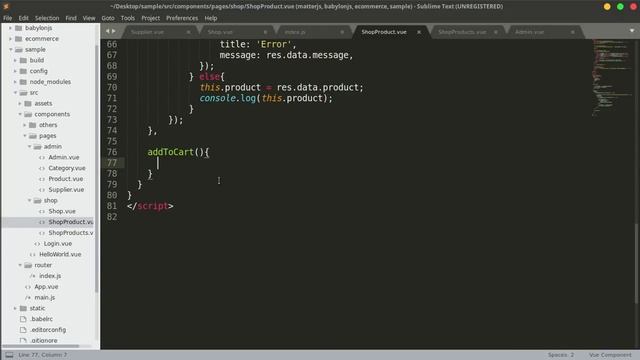Image resolution: width=640 pixels, height=360 pixels.
Task: Open the Goto menu
Action: [x=108, y=18]
